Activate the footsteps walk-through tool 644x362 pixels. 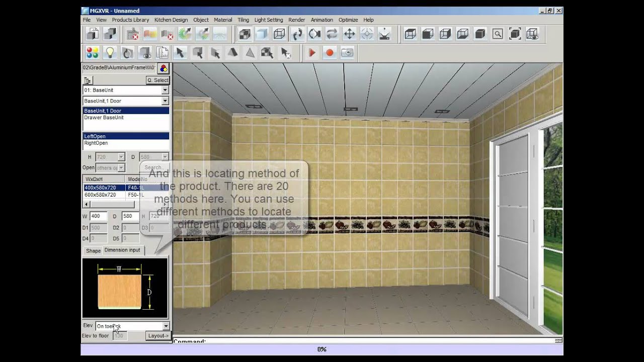point(297,34)
